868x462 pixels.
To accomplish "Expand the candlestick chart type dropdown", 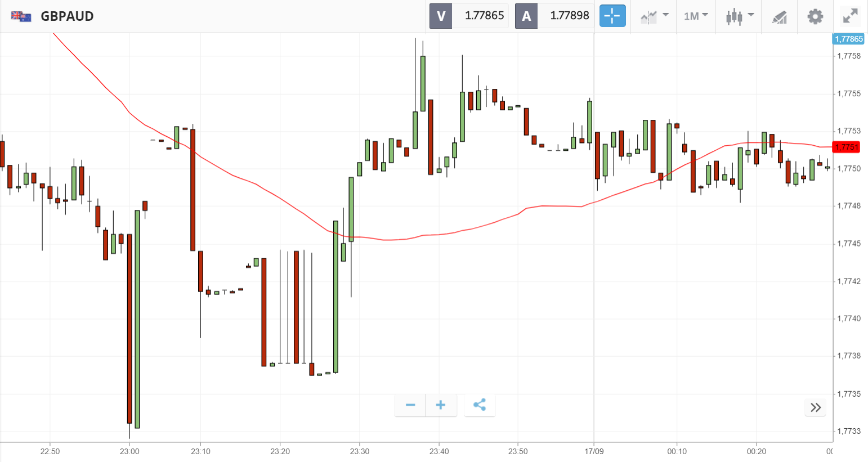I will (739, 16).
